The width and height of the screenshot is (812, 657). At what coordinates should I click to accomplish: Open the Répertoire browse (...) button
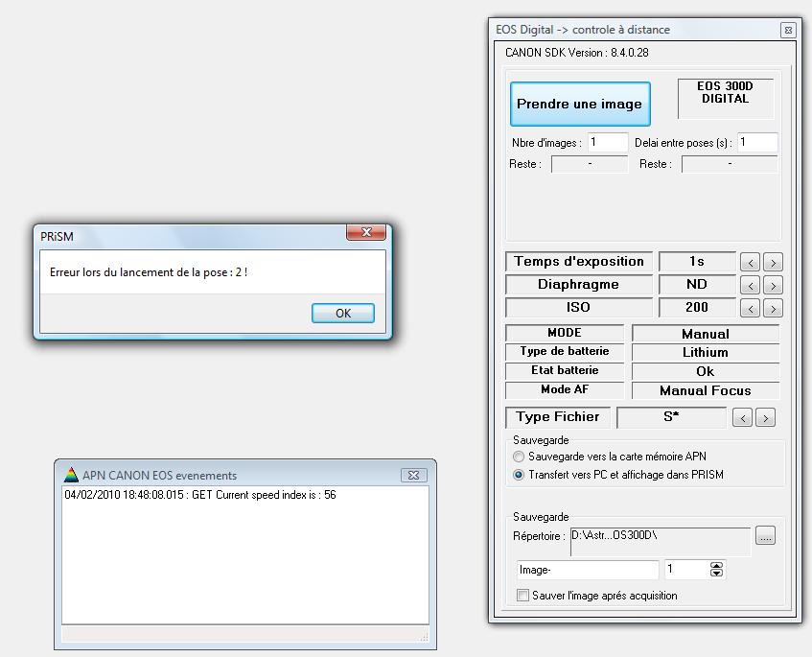tap(764, 536)
